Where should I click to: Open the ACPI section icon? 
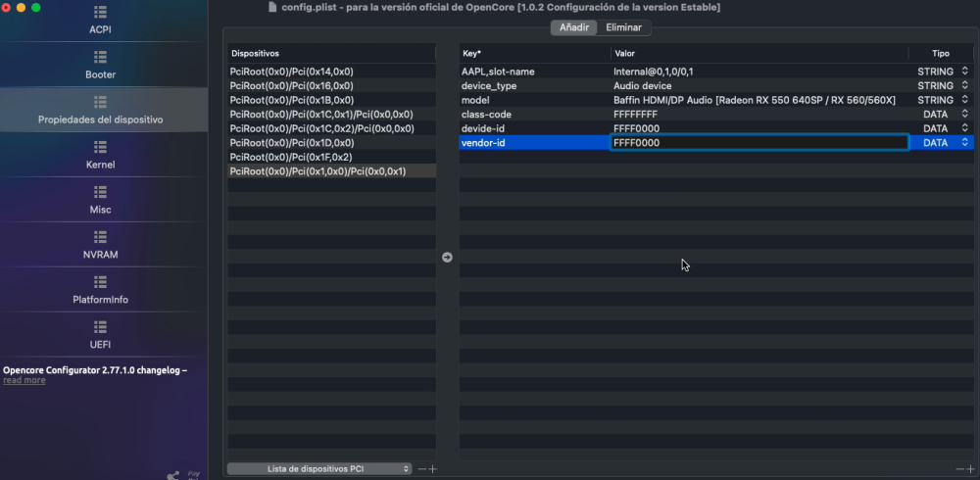[100, 12]
